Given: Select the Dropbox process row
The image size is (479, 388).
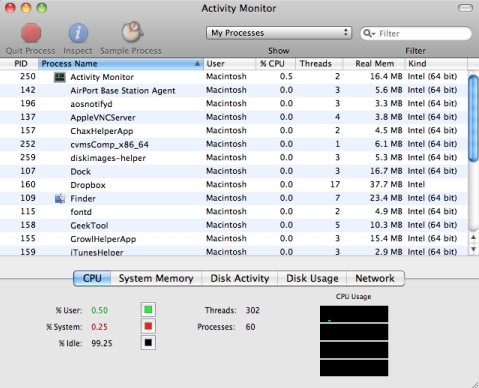Looking at the screenshot, I should tap(234, 185).
